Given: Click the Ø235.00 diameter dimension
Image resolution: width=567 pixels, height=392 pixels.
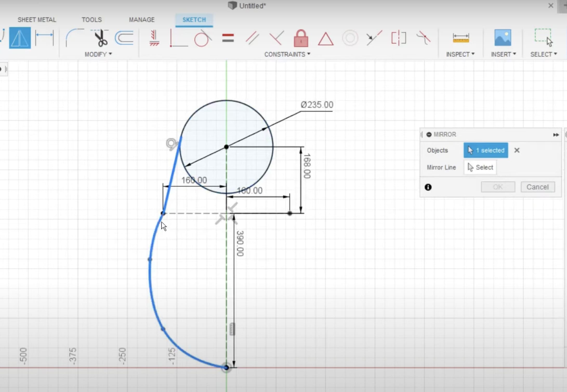Looking at the screenshot, I should coord(317,105).
